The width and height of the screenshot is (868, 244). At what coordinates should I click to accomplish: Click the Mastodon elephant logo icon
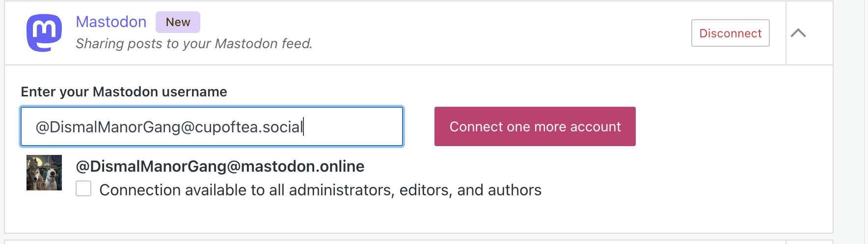click(x=44, y=32)
